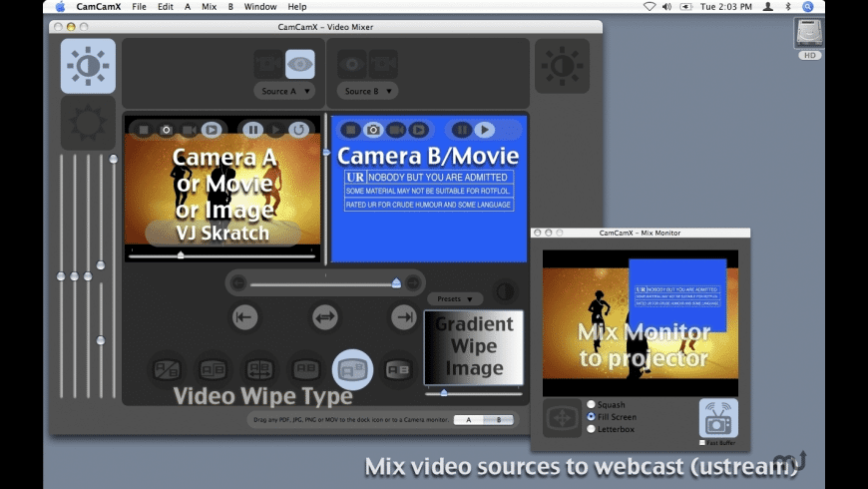Image resolution: width=868 pixels, height=489 pixels.
Task: Select side-by-side A B wipe type
Action: [214, 369]
